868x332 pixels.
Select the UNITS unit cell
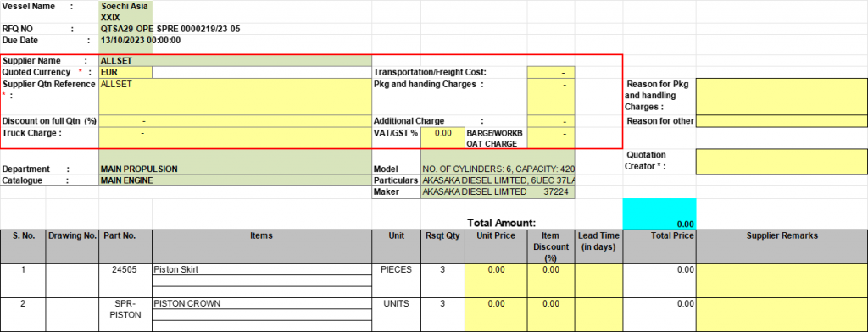tap(397, 315)
